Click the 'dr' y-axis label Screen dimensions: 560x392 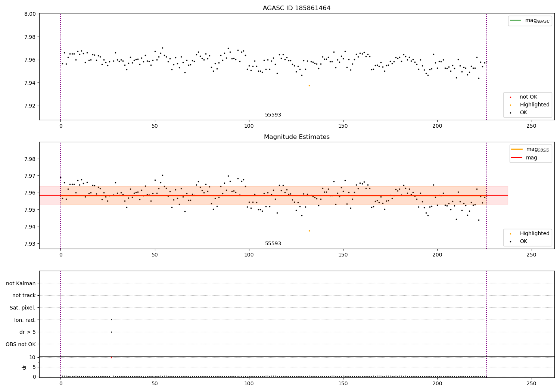coord(24,367)
